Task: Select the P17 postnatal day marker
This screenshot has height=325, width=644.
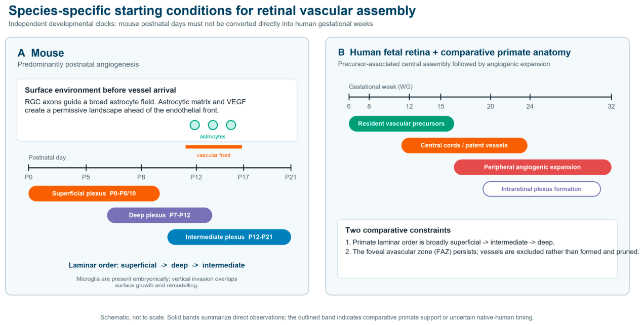Action: click(x=244, y=168)
